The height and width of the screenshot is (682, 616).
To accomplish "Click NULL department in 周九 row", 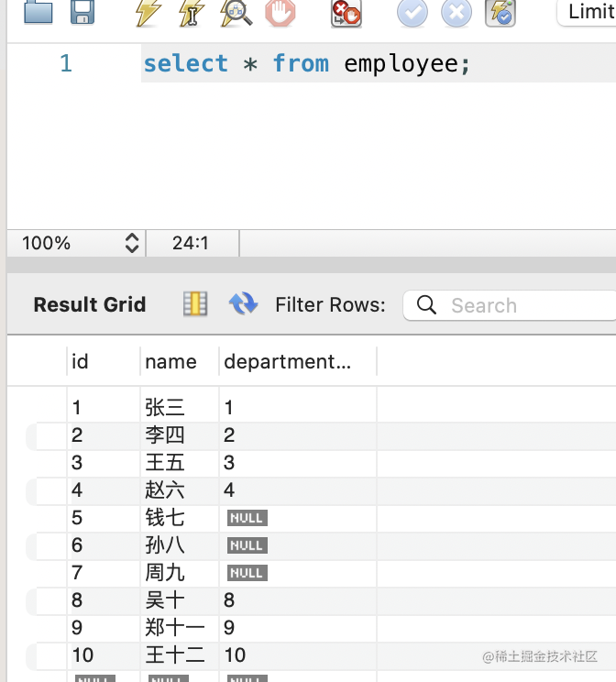I will pyautogui.click(x=247, y=573).
